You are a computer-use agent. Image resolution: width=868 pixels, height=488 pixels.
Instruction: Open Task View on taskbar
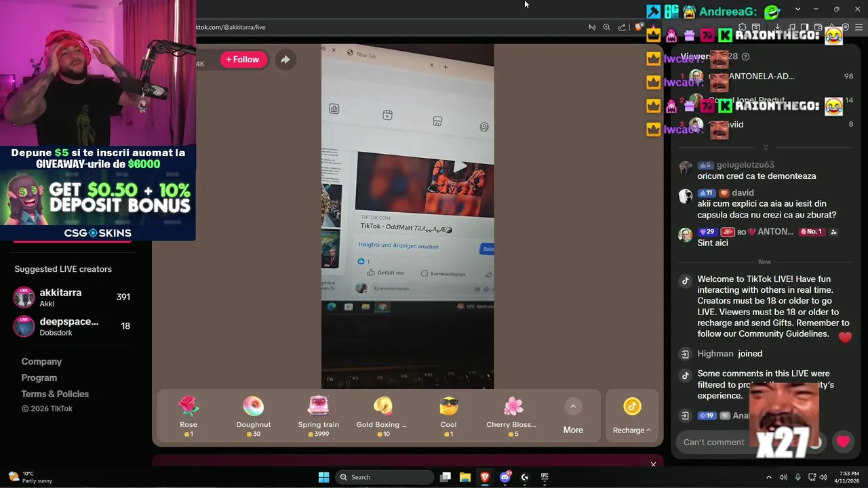coord(446,477)
